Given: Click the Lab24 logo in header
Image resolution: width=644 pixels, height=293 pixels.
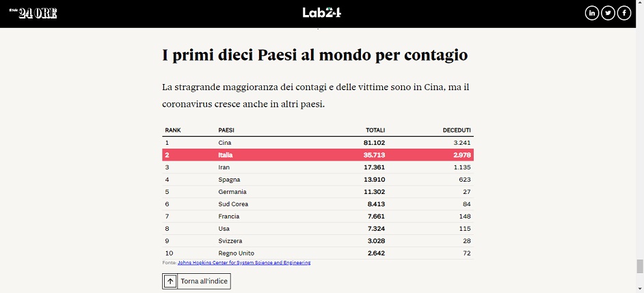Looking at the screenshot, I should [322, 13].
